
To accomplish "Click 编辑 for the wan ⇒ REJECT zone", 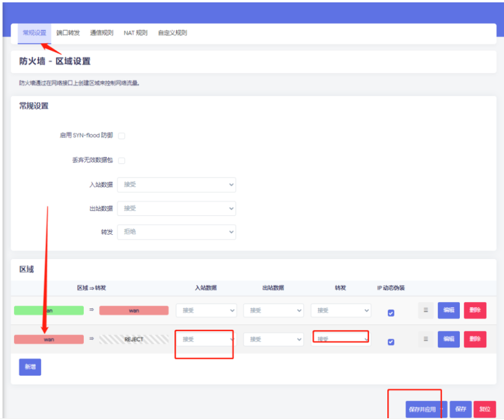I will click(449, 339).
